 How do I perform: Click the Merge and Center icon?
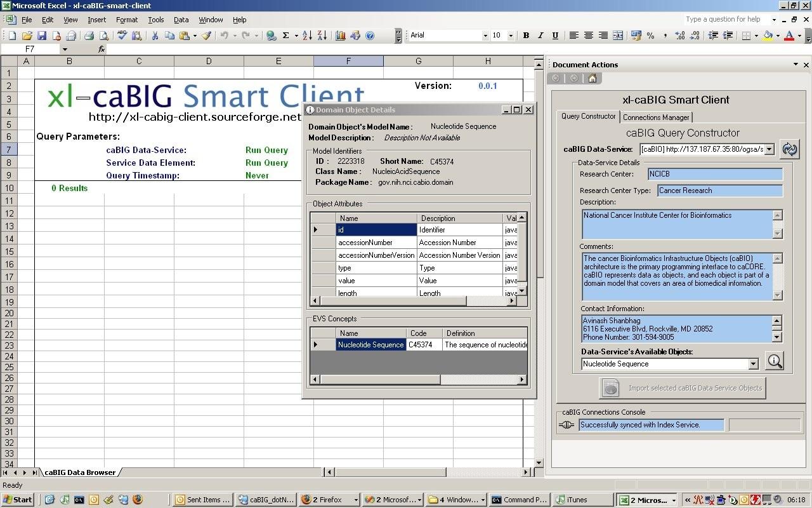618,36
